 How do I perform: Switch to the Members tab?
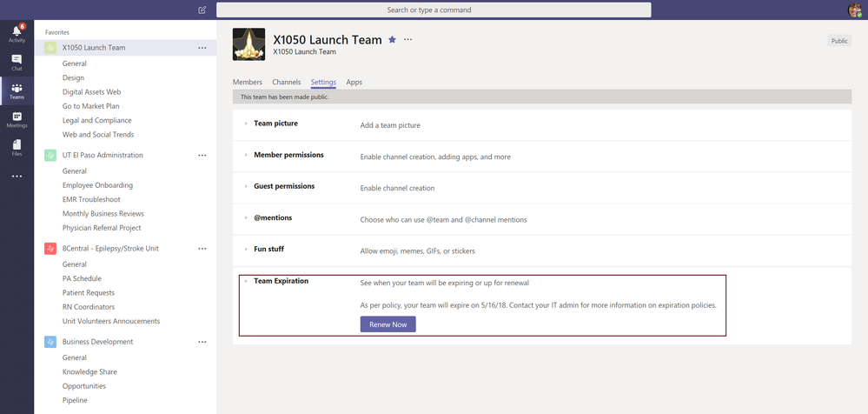coord(247,82)
